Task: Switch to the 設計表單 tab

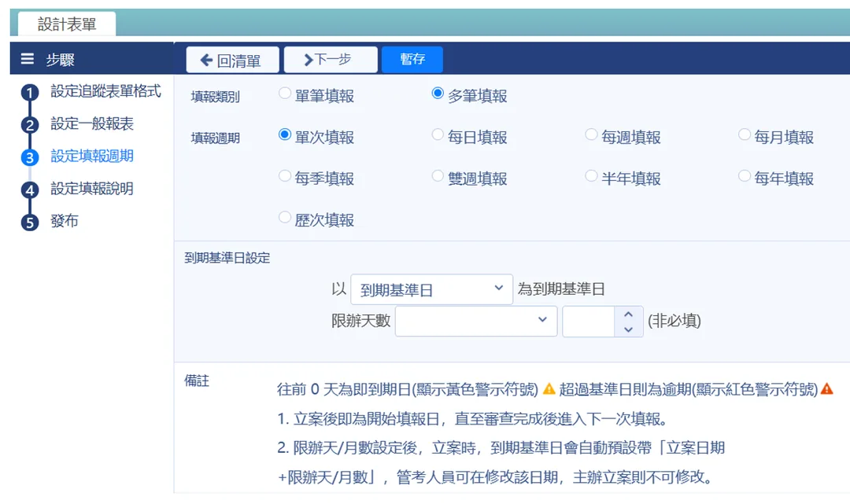Action: coord(67,24)
